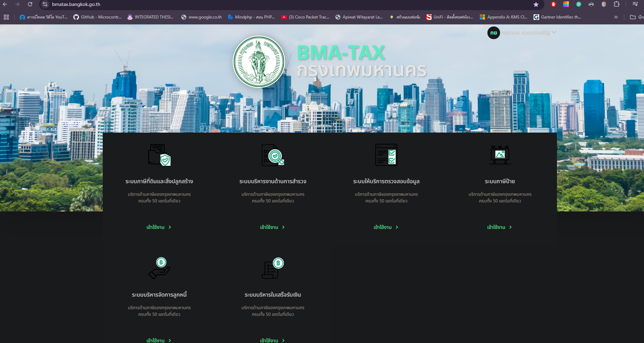This screenshot has width=644, height=343.
Task: Open the GitHub - Microcontr... bookmark
Action: coord(97,17)
